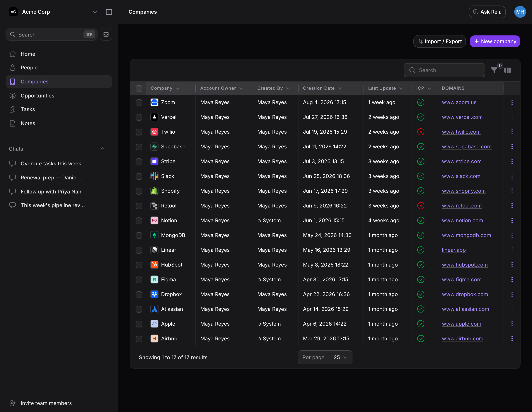532x412 pixels.
Task: Select Companies in sidebar
Action: pyautogui.click(x=59, y=82)
